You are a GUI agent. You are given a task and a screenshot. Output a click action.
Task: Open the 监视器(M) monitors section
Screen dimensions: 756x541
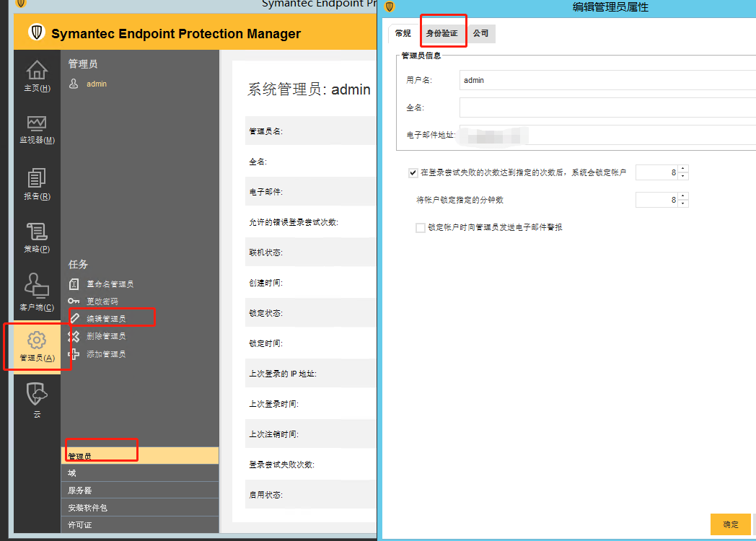click(x=37, y=129)
